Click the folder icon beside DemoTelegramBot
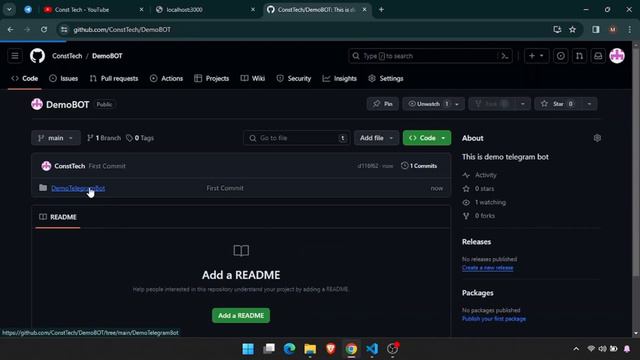 (43, 188)
